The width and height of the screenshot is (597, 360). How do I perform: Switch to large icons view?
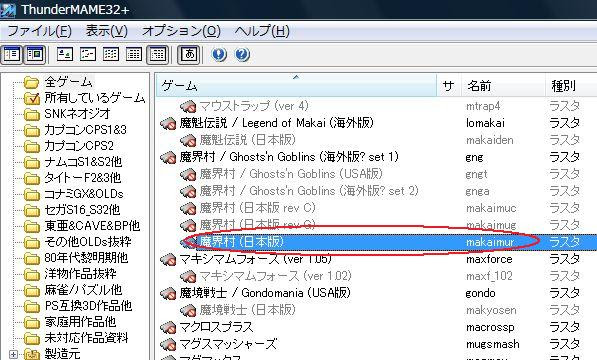tap(64, 54)
